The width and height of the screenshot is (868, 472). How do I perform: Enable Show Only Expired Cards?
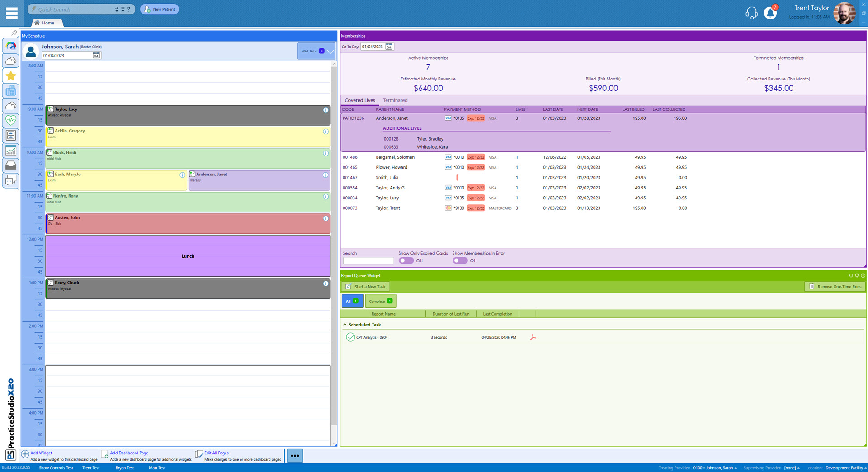pyautogui.click(x=406, y=260)
